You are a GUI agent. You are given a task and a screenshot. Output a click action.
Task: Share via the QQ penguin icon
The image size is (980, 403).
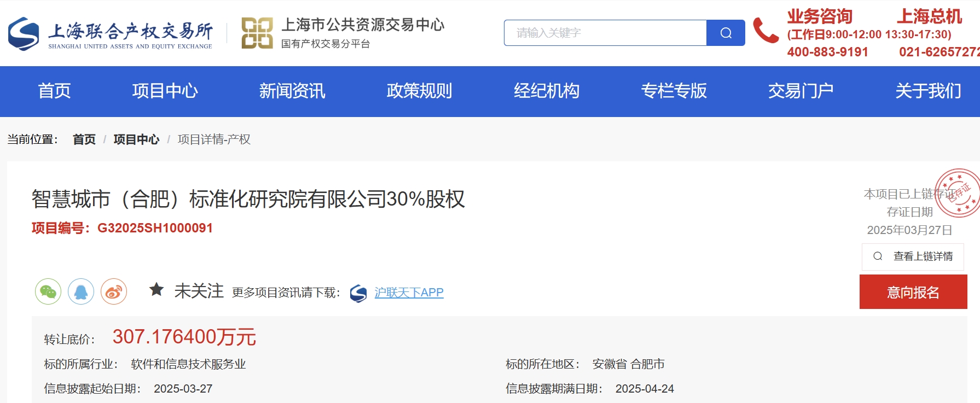(x=81, y=291)
